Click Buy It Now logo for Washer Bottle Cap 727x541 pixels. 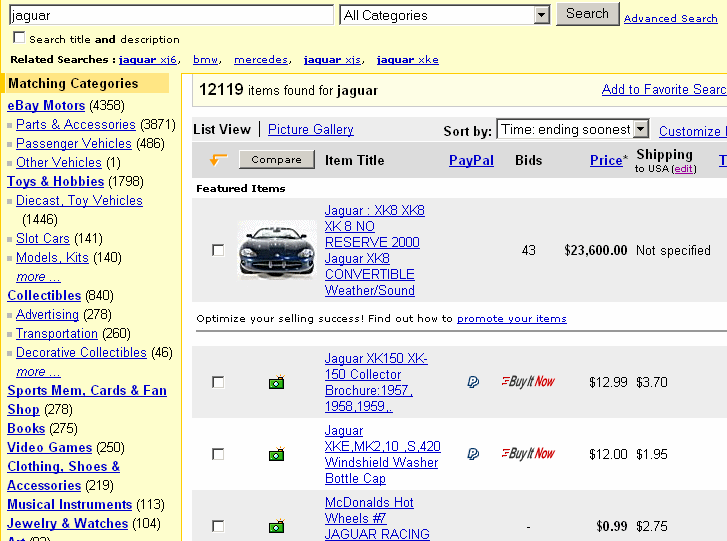528,453
